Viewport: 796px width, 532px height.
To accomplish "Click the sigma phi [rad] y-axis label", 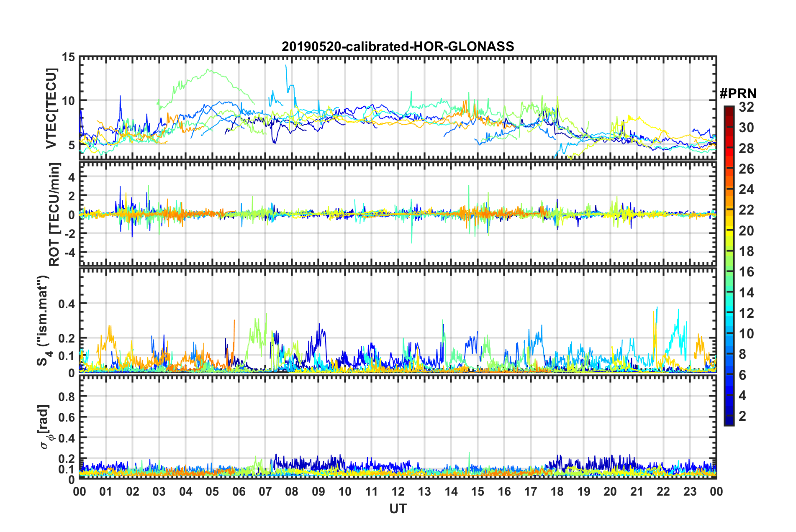I will [x=46, y=427].
